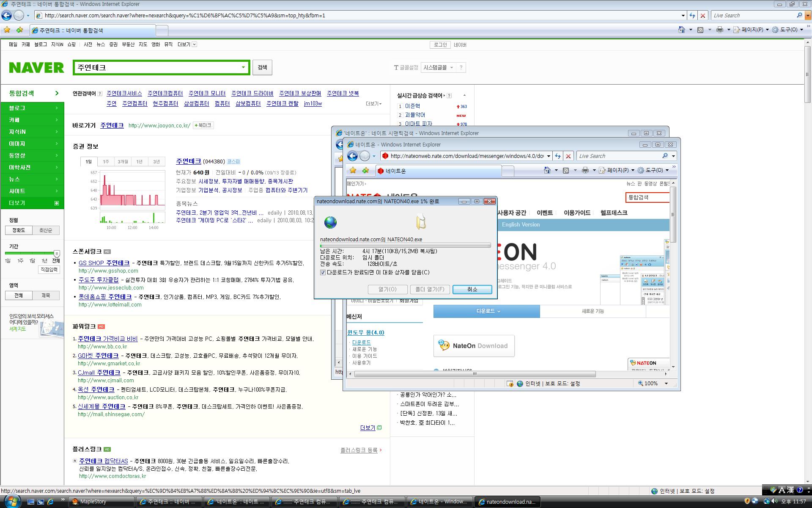Open the Naver search box dropdown arrow

tap(243, 67)
